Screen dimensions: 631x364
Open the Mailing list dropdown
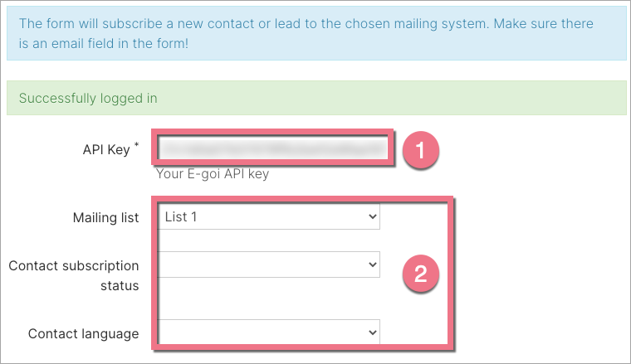269,217
